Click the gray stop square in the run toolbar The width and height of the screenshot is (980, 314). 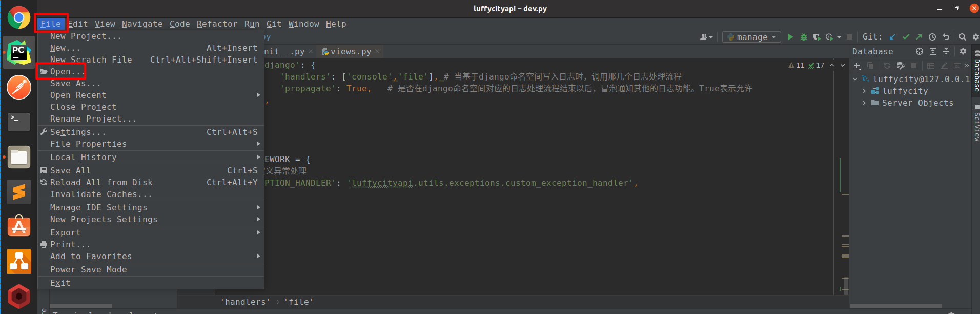coord(849,37)
